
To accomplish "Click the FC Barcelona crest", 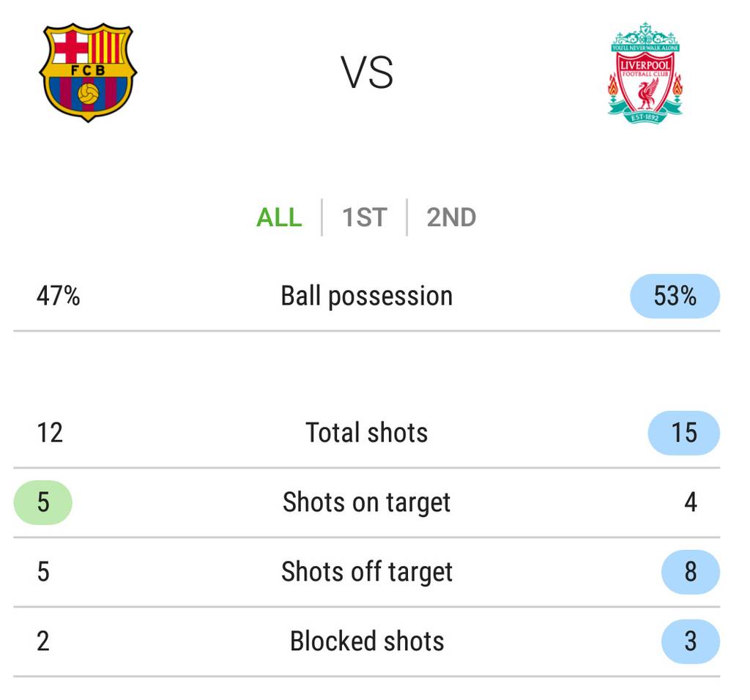I will coord(88,72).
